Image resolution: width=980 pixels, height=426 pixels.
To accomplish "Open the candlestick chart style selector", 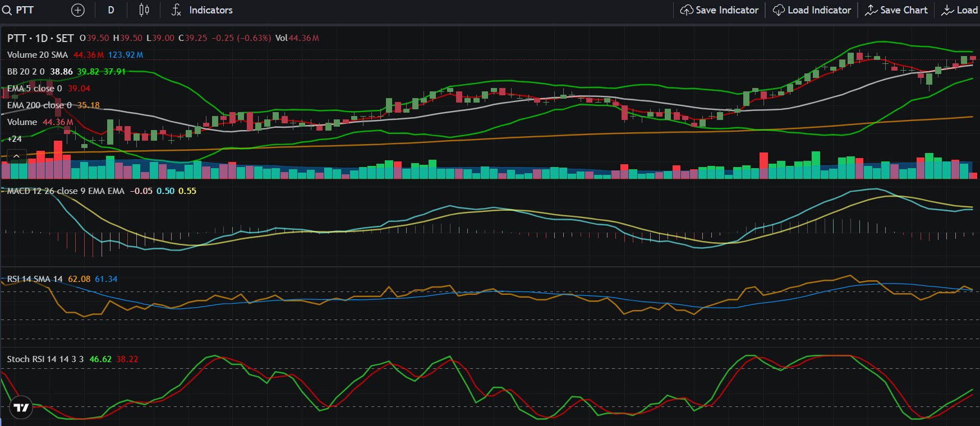I will 144,10.
